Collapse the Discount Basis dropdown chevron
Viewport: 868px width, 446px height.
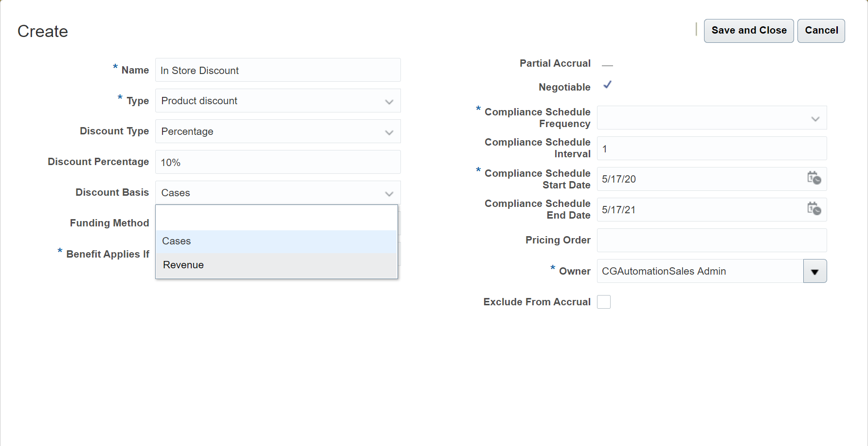click(389, 193)
